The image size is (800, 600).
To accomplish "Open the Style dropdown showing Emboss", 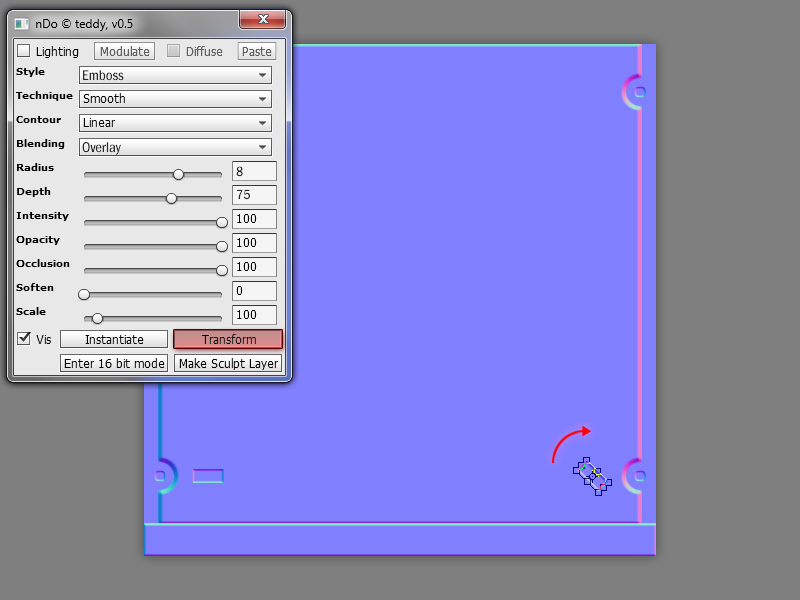I will pos(175,75).
